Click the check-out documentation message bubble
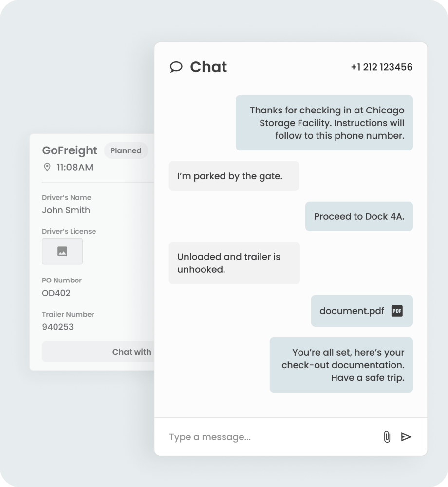Image resolution: width=448 pixels, height=487 pixels. 341,365
